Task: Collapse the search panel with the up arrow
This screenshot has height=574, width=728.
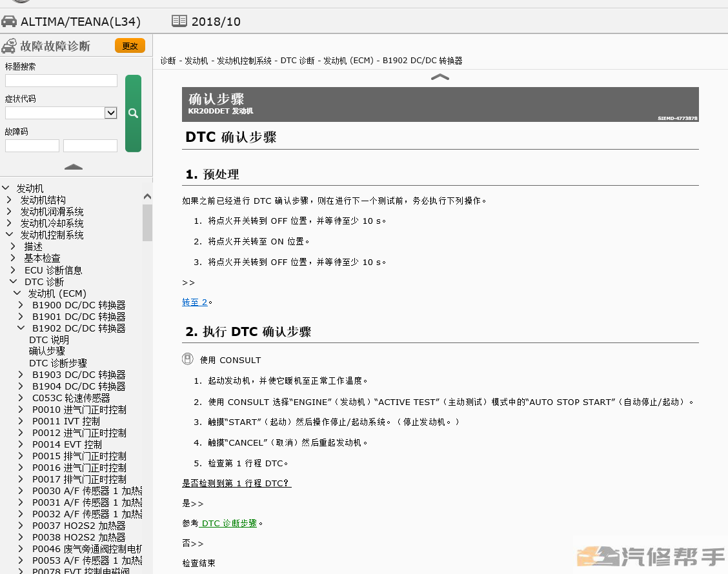Action: pyautogui.click(x=74, y=166)
